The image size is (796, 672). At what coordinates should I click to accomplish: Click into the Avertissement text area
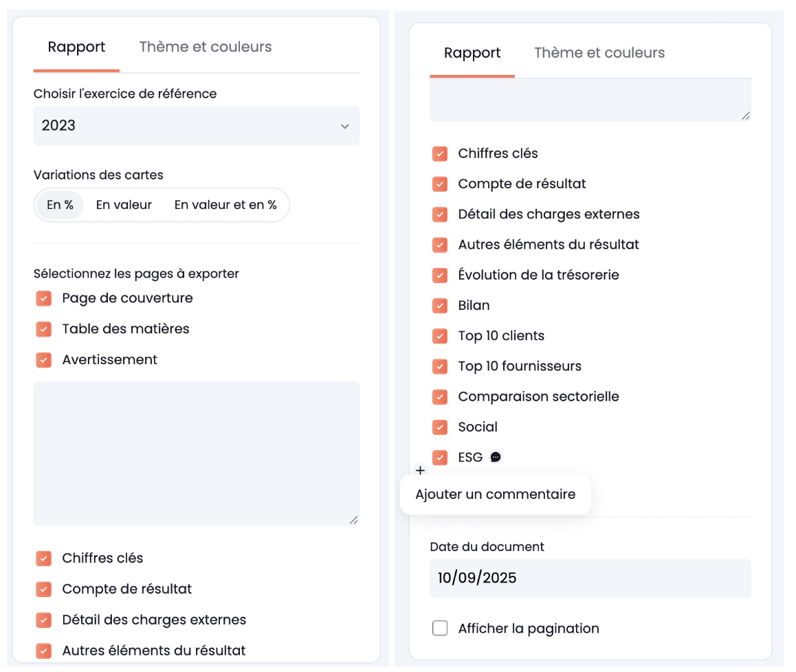(197, 453)
